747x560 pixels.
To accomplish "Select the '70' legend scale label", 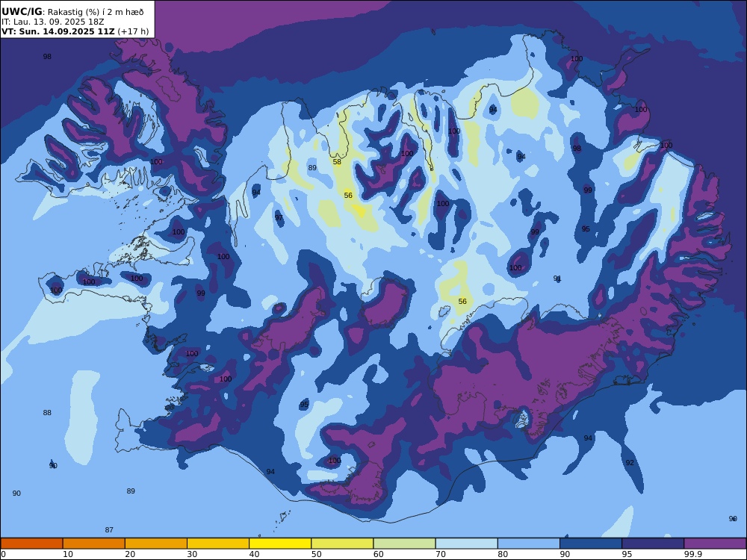I will (x=441, y=554).
